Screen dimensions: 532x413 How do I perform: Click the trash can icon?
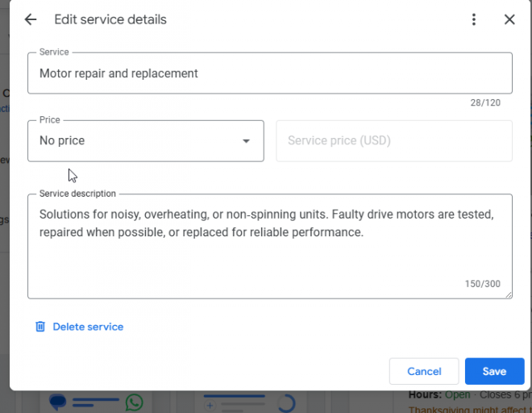[40, 327]
